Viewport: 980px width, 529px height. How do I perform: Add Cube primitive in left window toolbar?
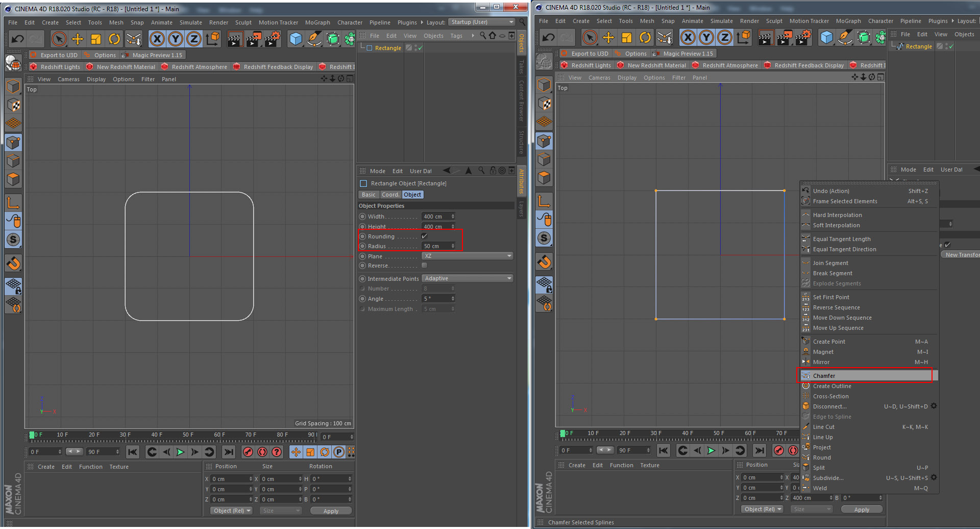pyautogui.click(x=296, y=39)
